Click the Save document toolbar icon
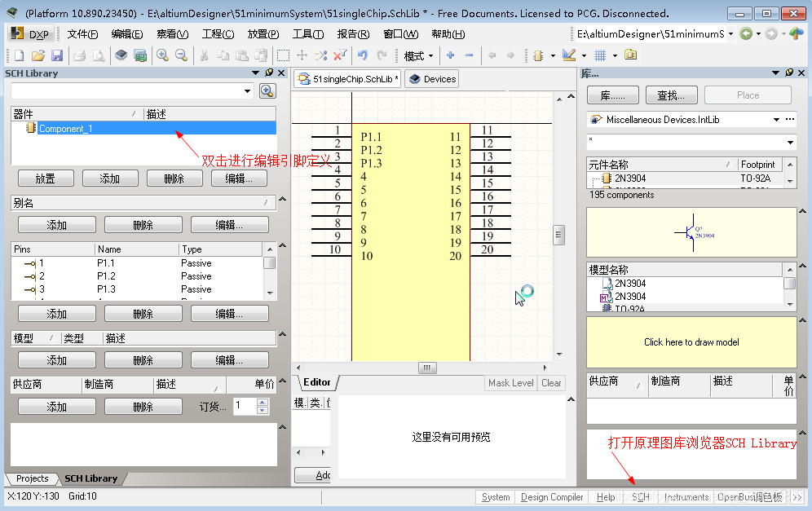The width and height of the screenshot is (812, 511). point(57,55)
